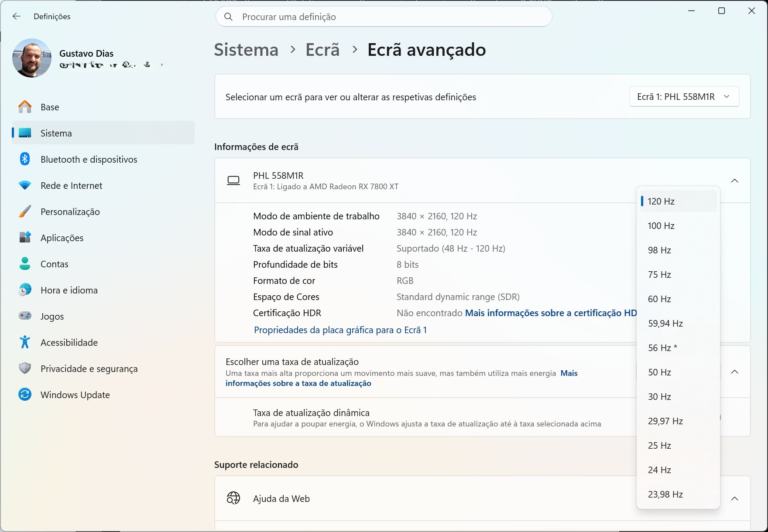Open Windows Update icon in sidebar

(x=25, y=395)
